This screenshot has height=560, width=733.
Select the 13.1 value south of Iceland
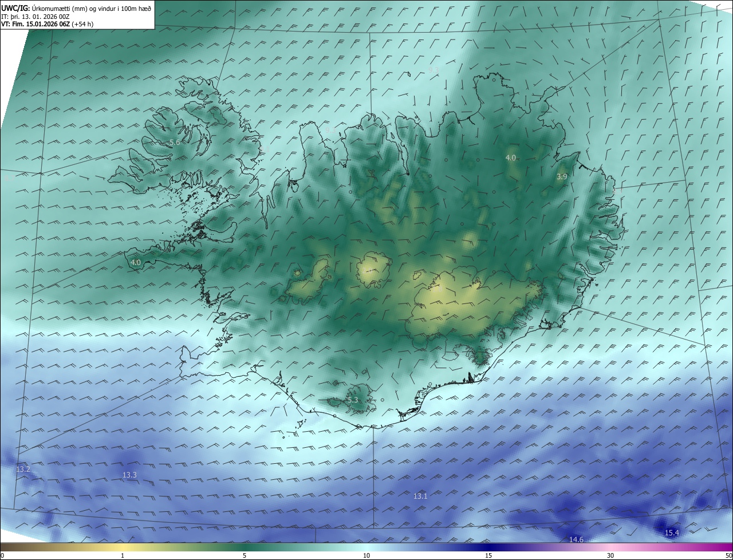coord(420,496)
